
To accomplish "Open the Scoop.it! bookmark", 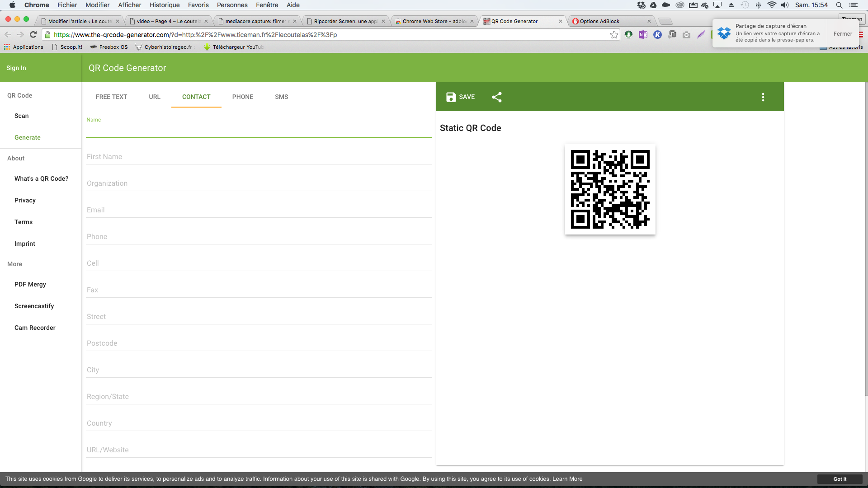I will [x=67, y=47].
